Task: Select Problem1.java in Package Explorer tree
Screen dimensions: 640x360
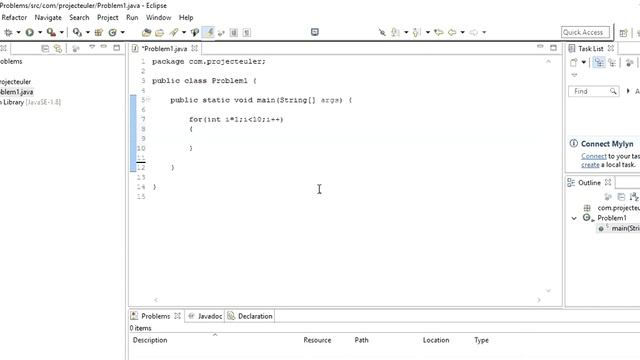Action: [x=16, y=92]
